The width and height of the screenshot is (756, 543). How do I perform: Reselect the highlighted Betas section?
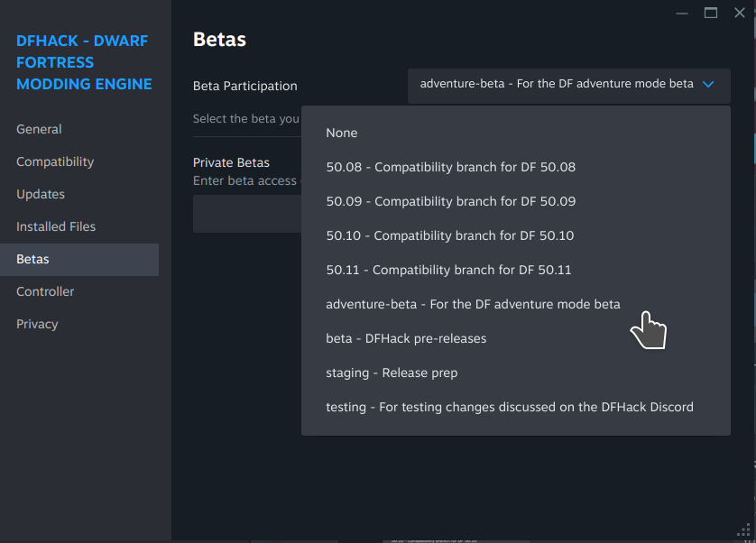pos(32,259)
